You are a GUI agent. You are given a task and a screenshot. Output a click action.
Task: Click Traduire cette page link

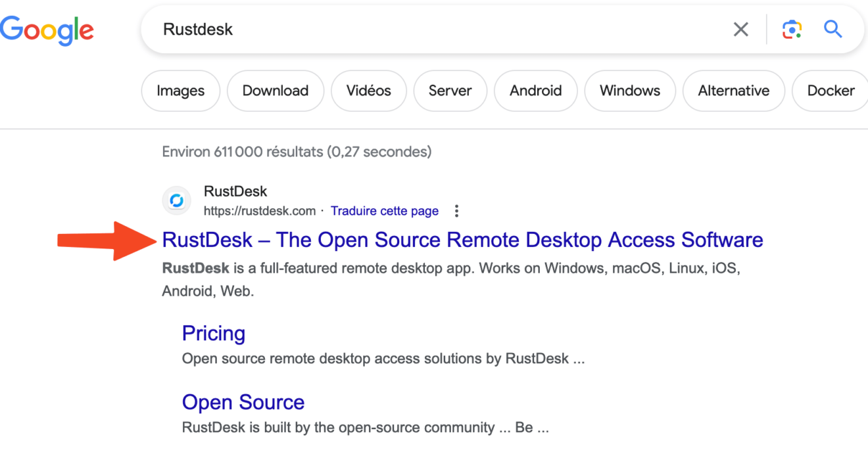coord(385,211)
